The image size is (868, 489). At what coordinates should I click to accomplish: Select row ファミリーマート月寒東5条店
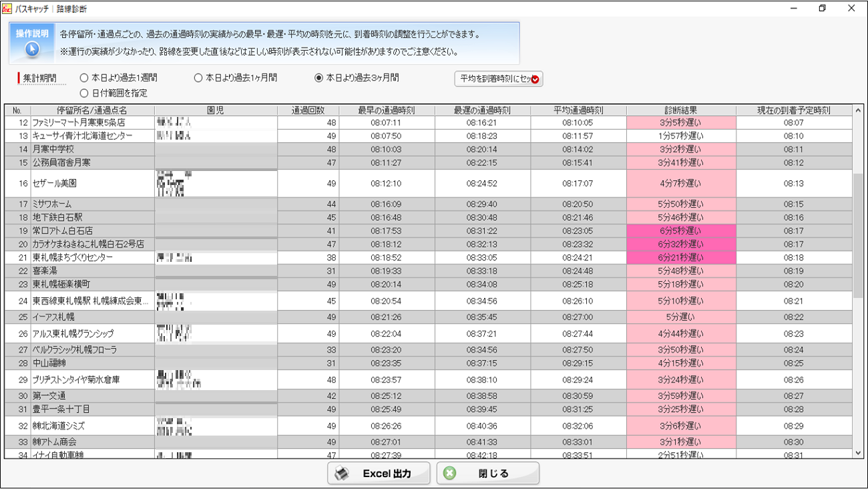pyautogui.click(x=429, y=123)
